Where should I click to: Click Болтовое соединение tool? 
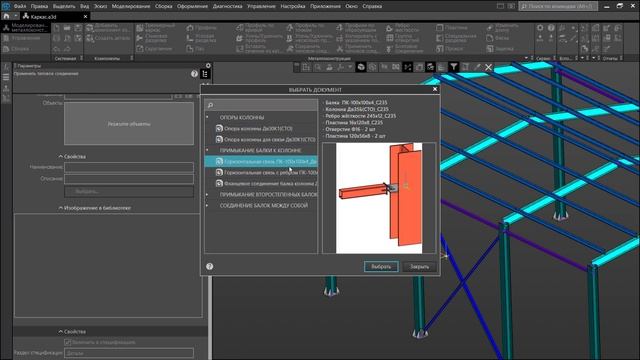tap(403, 49)
